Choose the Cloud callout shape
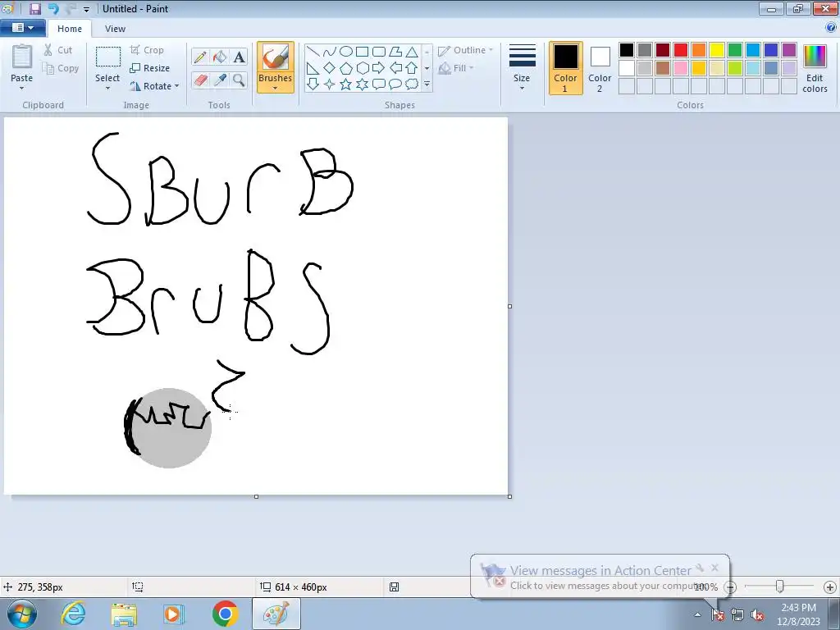The width and height of the screenshot is (840, 630). coord(412,84)
